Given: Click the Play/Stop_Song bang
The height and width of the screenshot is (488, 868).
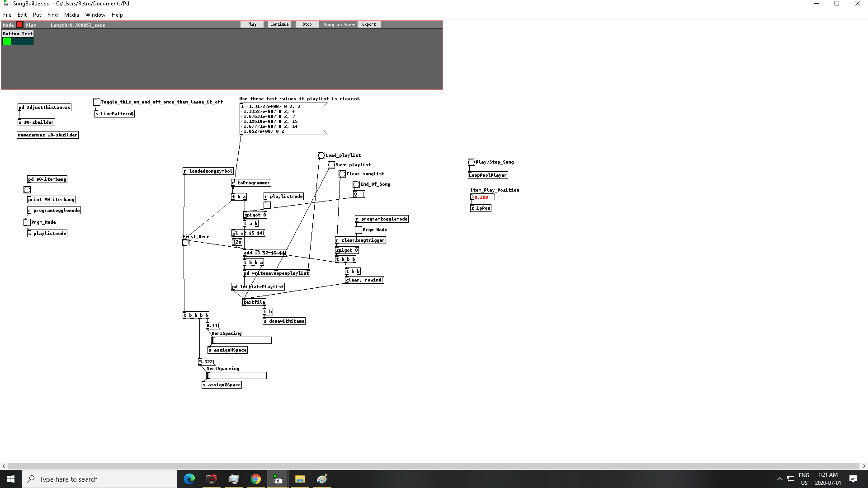Looking at the screenshot, I should click(x=472, y=162).
